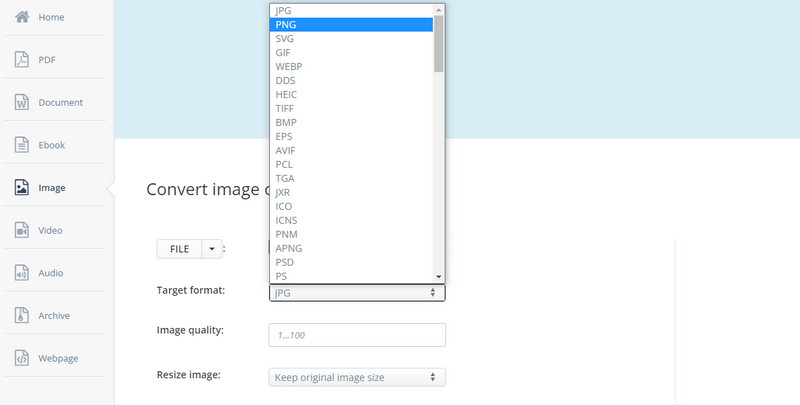
Task: Select the Audio speaker icon
Action: (21, 272)
